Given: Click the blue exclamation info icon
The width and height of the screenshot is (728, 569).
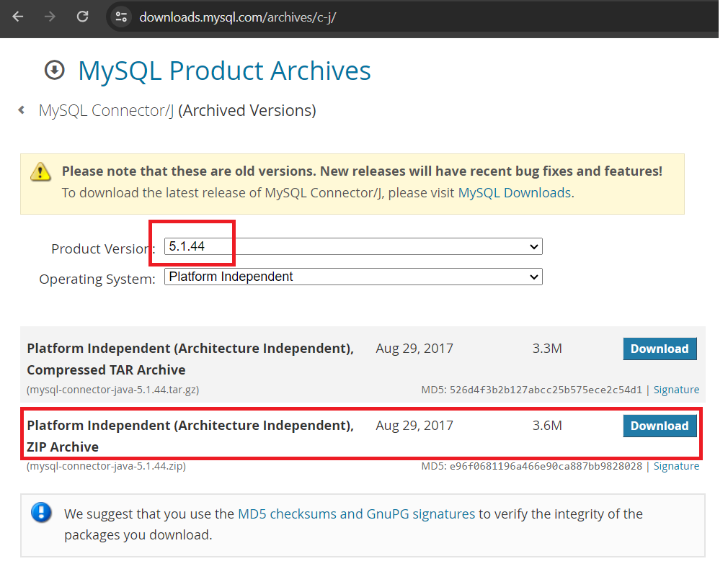Looking at the screenshot, I should pos(42,513).
